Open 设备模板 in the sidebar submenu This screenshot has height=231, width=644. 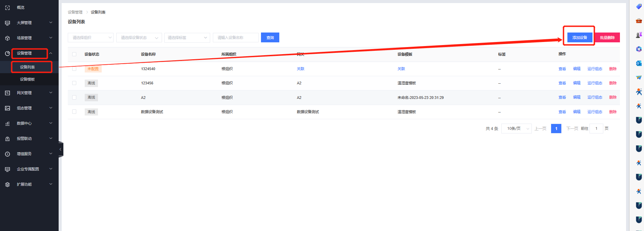pos(27,79)
